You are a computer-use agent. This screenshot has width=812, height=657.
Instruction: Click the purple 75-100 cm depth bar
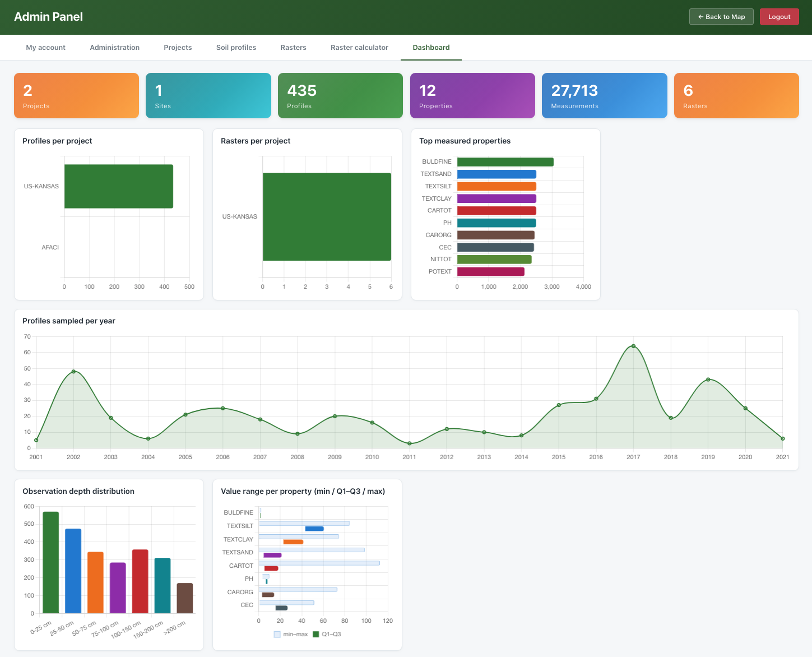118,587
